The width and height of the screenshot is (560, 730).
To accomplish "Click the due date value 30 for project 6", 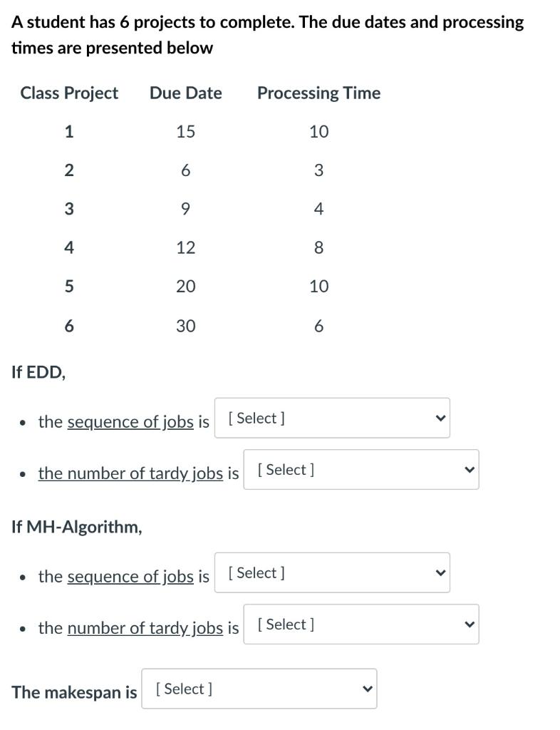I will [x=185, y=326].
